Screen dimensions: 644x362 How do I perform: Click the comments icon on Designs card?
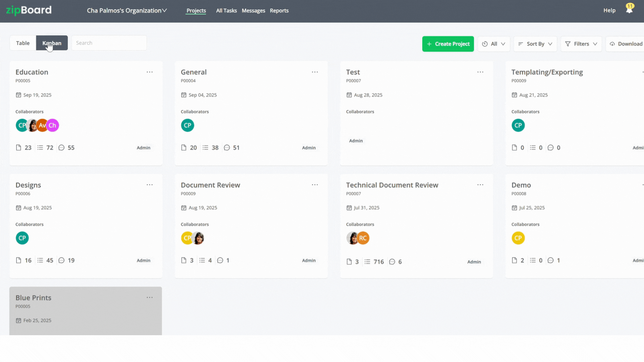(x=61, y=260)
